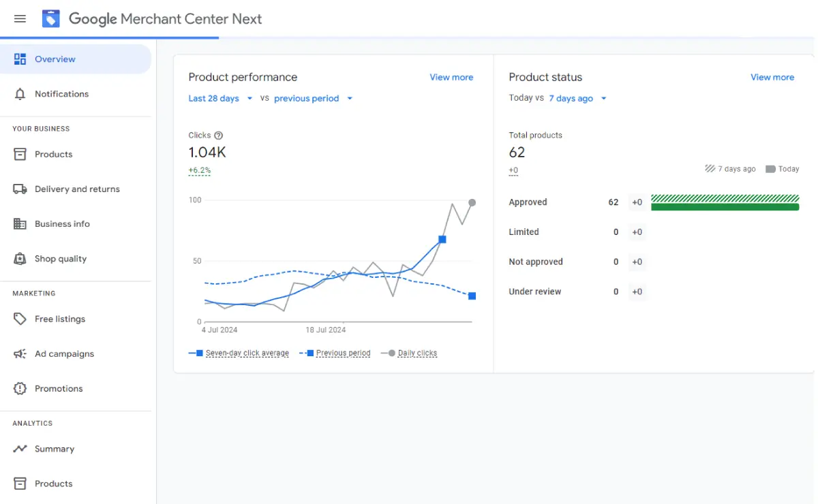Click the Today legend label

tap(789, 169)
